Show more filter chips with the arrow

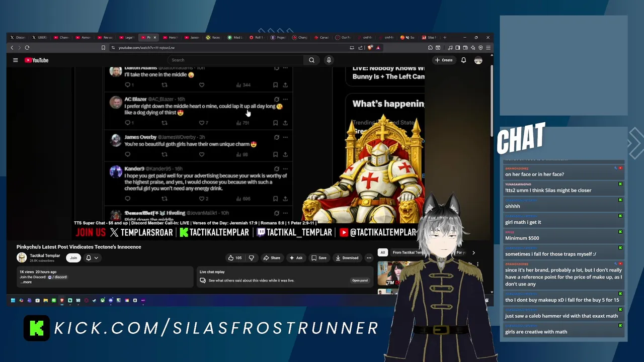473,253
